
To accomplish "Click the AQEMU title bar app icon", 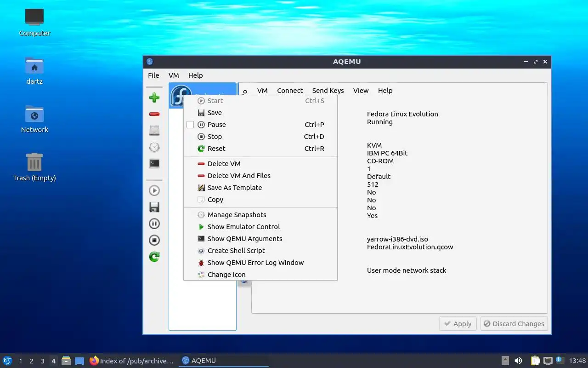I will click(x=150, y=62).
